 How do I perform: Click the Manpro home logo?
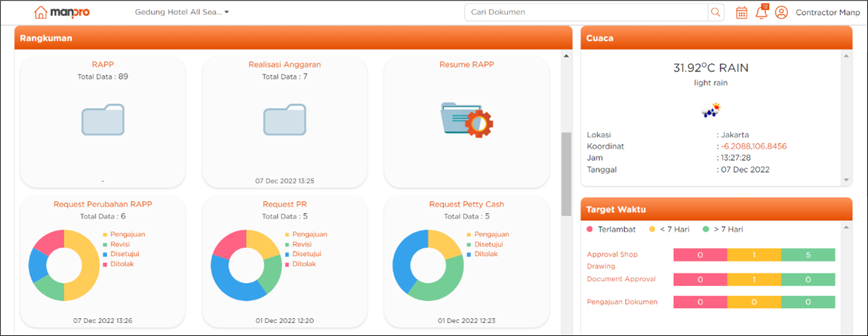coord(64,12)
